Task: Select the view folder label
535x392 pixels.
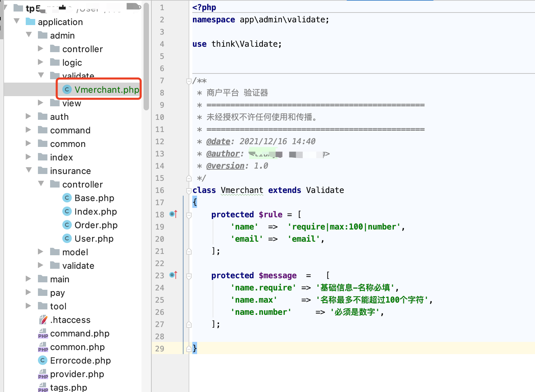Action: tap(72, 103)
